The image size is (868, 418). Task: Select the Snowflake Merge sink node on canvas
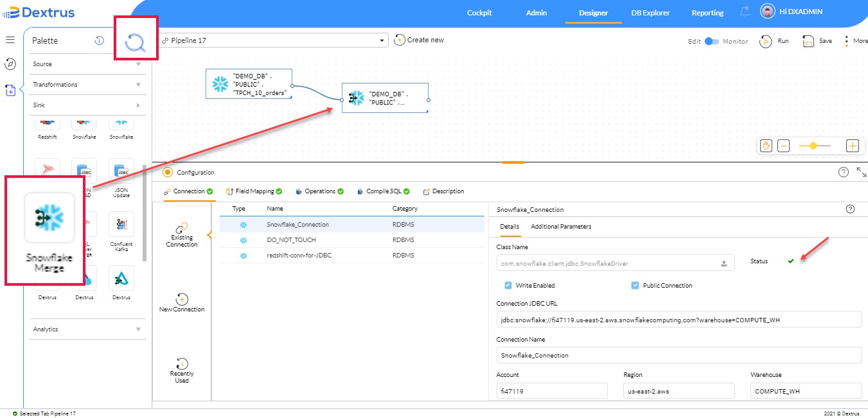pos(384,98)
